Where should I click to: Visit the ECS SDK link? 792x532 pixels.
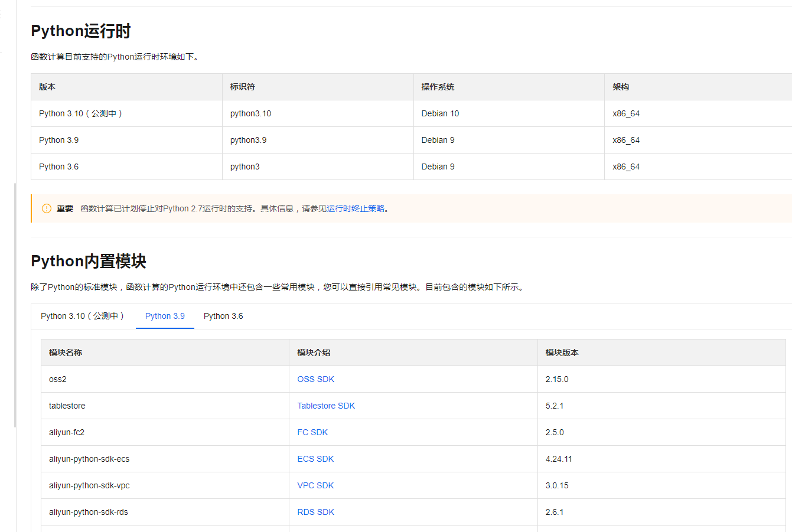tap(315, 459)
